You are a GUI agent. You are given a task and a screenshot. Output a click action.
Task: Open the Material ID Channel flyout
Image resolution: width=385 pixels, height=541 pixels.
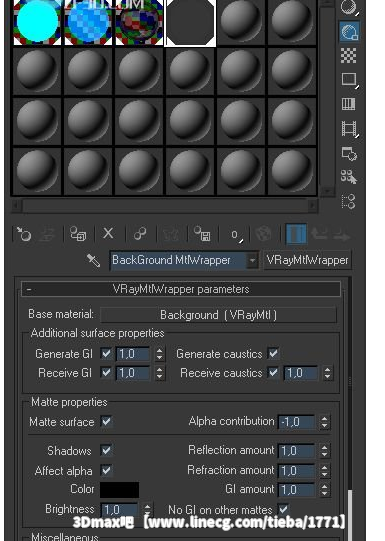click(x=236, y=235)
